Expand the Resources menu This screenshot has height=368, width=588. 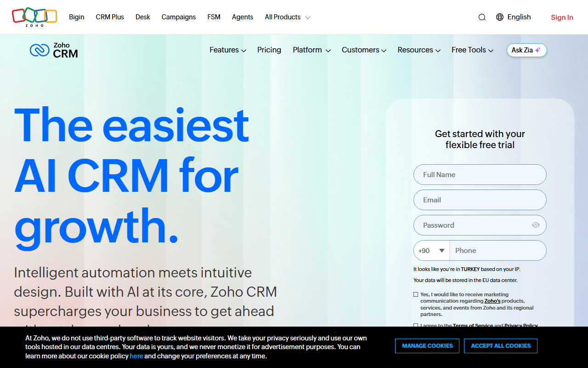click(419, 50)
